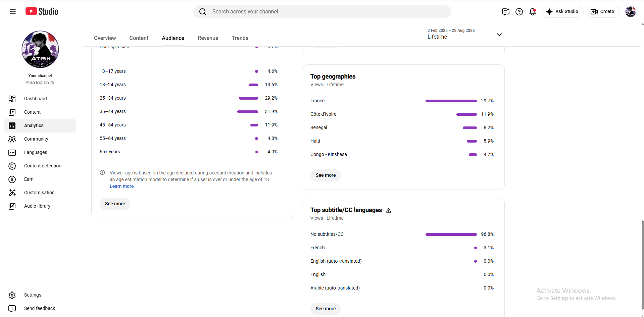Image resolution: width=644 pixels, height=317 pixels.
Task: Open the Help question mark icon
Action: (519, 12)
